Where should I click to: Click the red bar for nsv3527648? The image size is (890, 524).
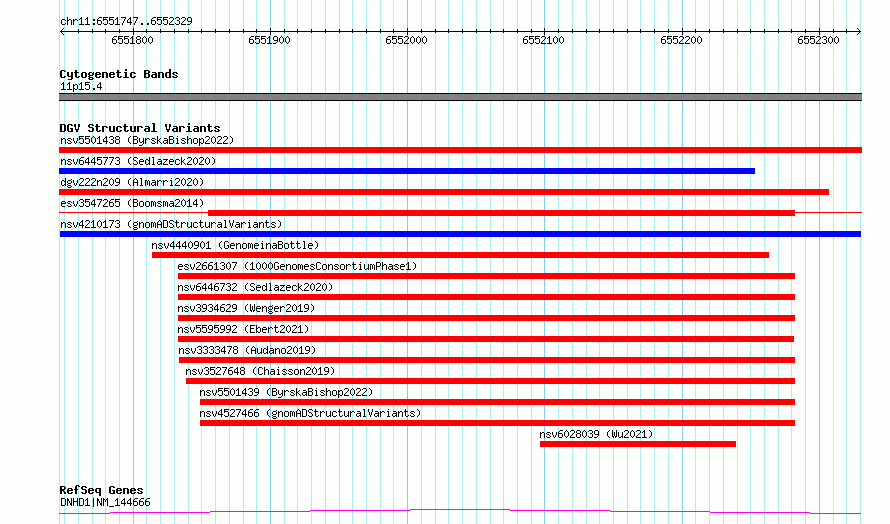click(x=490, y=381)
